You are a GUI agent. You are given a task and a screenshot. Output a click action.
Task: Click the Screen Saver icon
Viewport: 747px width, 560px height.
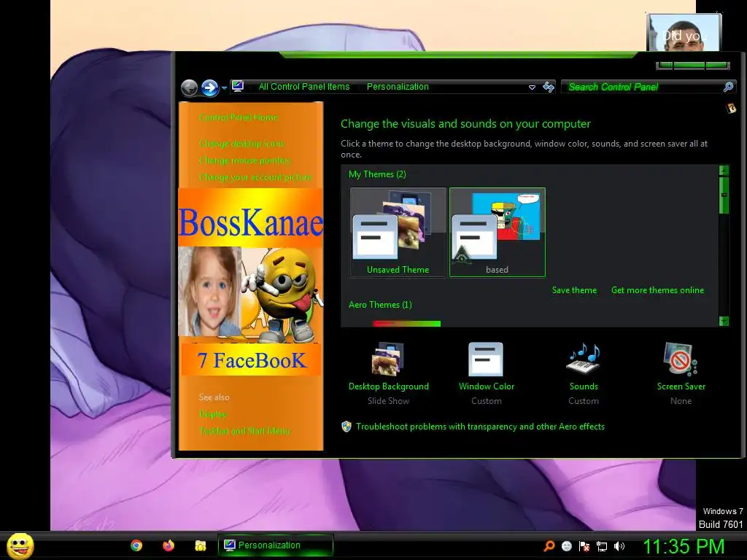click(681, 359)
